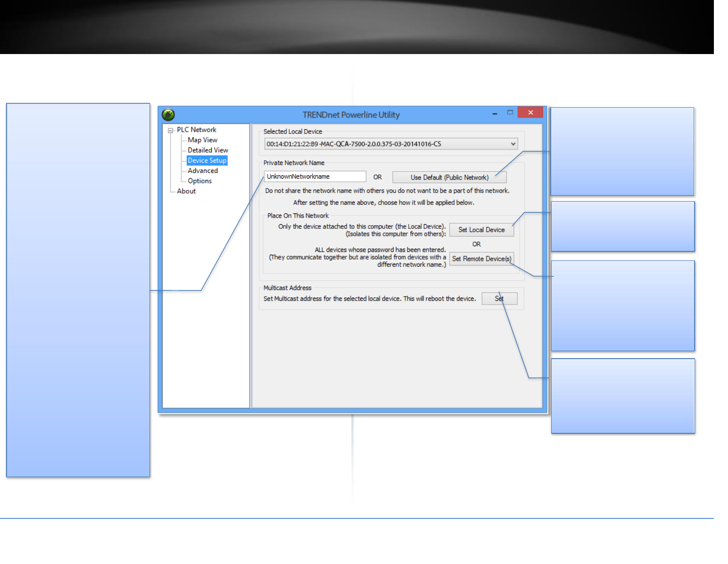Open Detailed View in the sidebar
Image resolution: width=728 pixels, height=564 pixels.
pos(208,150)
